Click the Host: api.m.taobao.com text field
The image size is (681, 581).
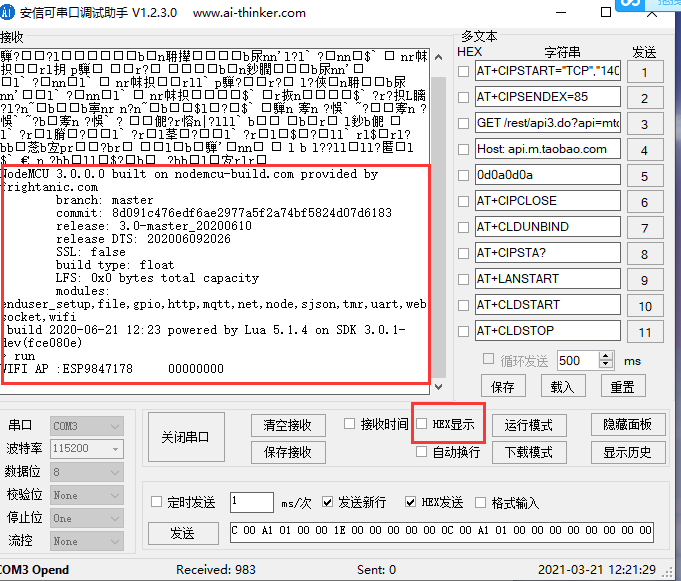click(x=548, y=149)
